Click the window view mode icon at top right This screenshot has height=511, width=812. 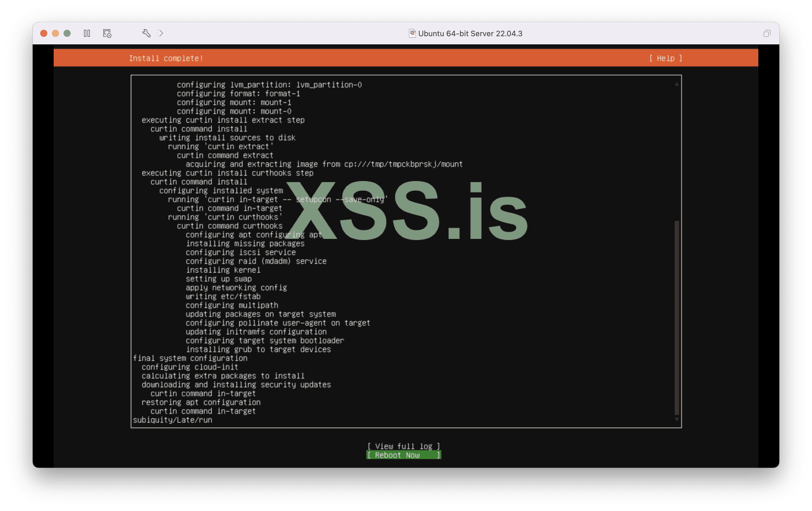[x=767, y=33]
